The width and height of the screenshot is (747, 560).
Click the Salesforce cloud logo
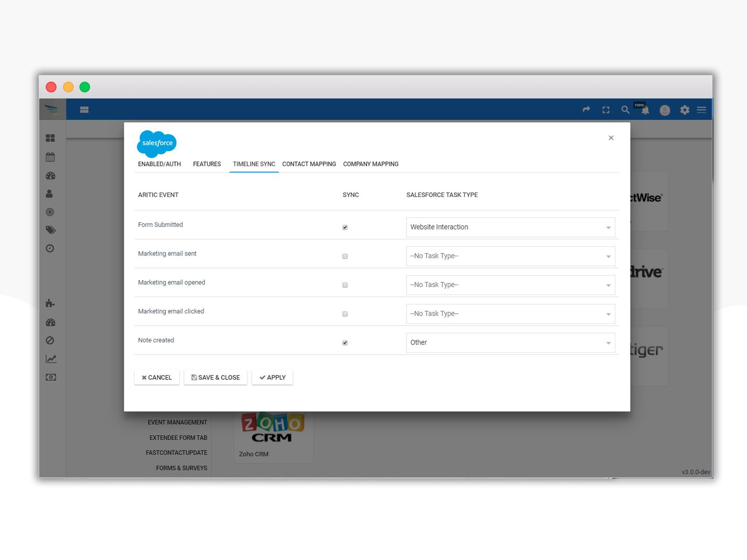click(157, 143)
